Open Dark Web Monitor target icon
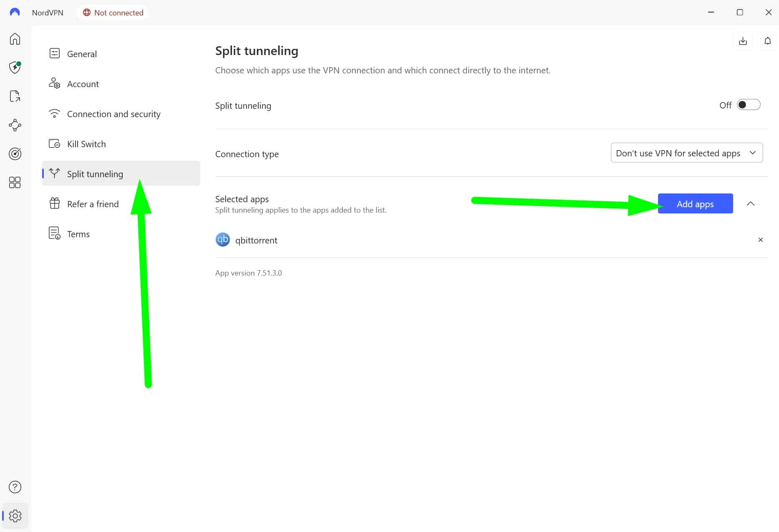 [15, 154]
